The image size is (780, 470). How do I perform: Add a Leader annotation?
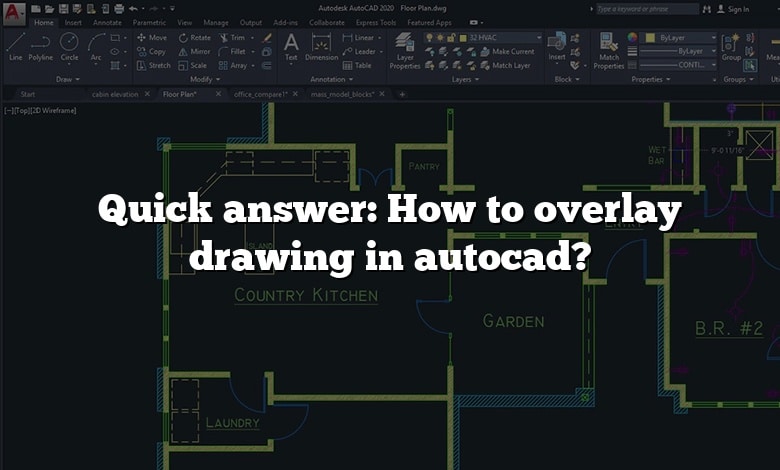360,52
